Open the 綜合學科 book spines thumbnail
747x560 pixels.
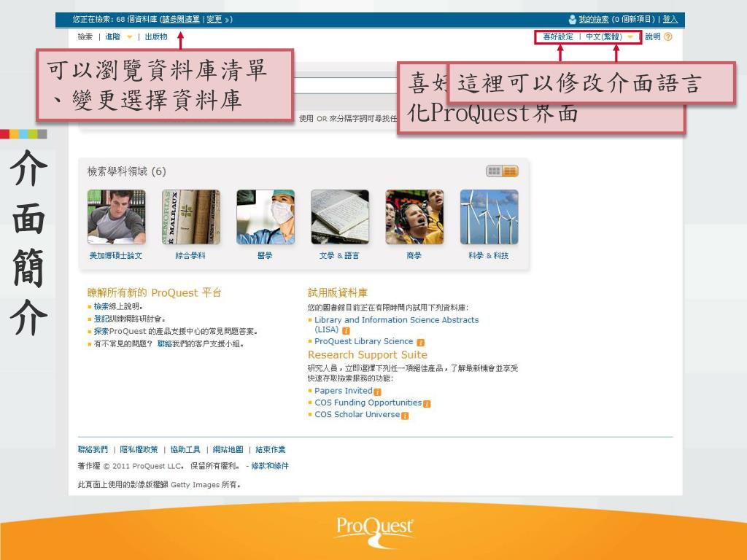click(190, 217)
